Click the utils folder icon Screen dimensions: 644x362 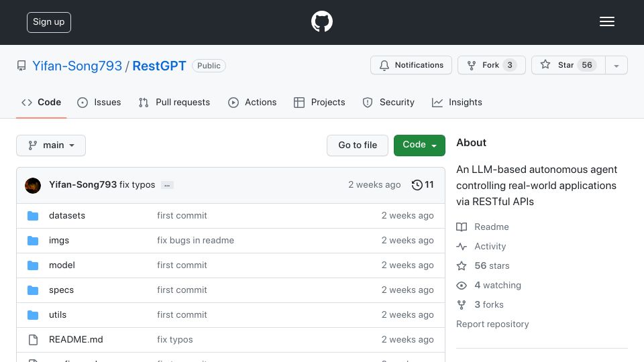coord(33,315)
